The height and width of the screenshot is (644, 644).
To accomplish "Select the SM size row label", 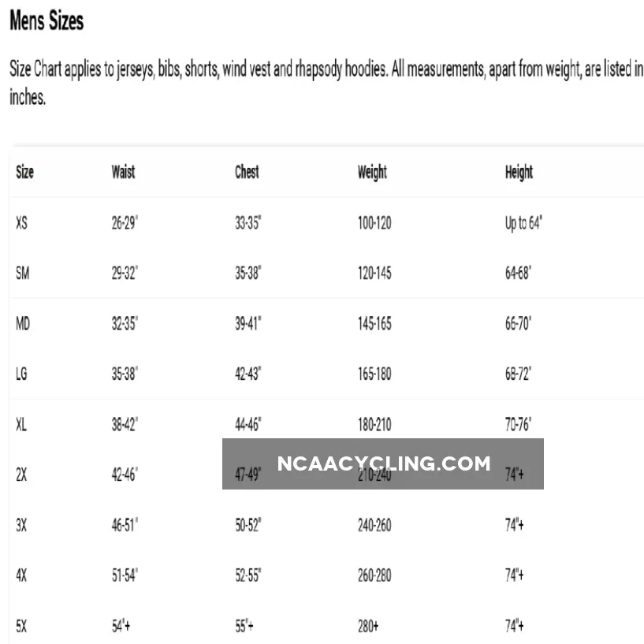I will (x=23, y=274).
